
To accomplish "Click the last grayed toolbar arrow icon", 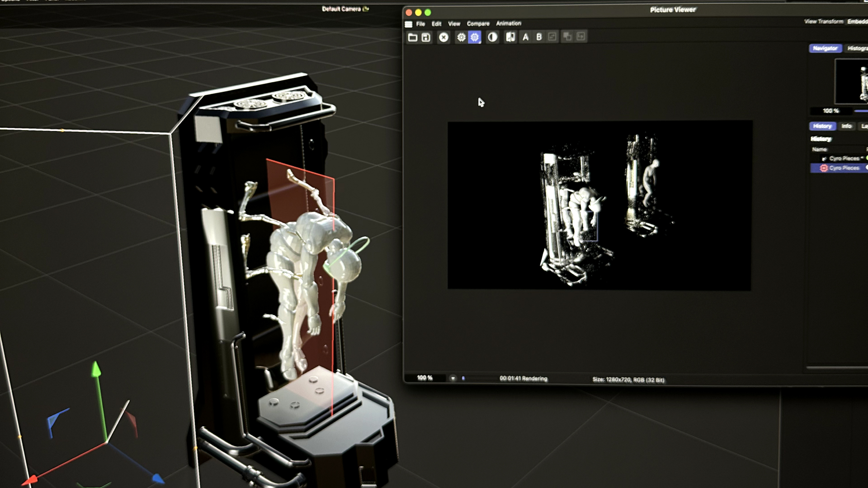I will [581, 36].
